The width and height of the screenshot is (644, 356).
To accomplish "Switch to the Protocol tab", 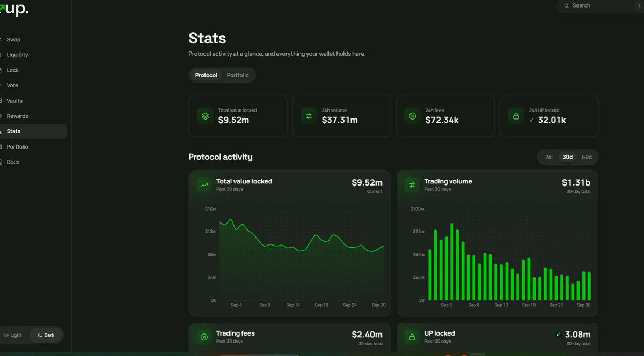I will tap(206, 75).
